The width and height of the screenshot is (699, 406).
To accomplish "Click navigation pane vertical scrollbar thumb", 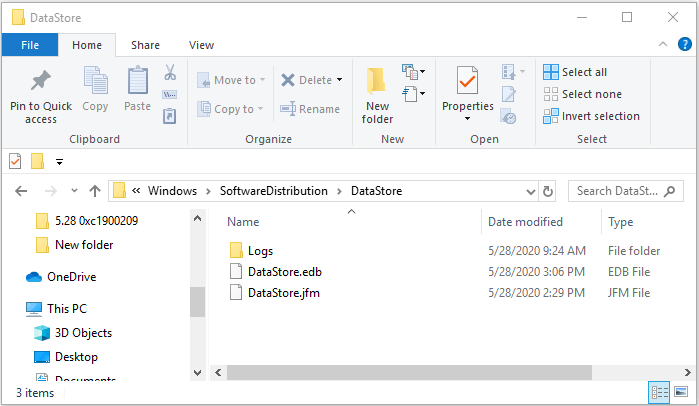I will click(197, 302).
